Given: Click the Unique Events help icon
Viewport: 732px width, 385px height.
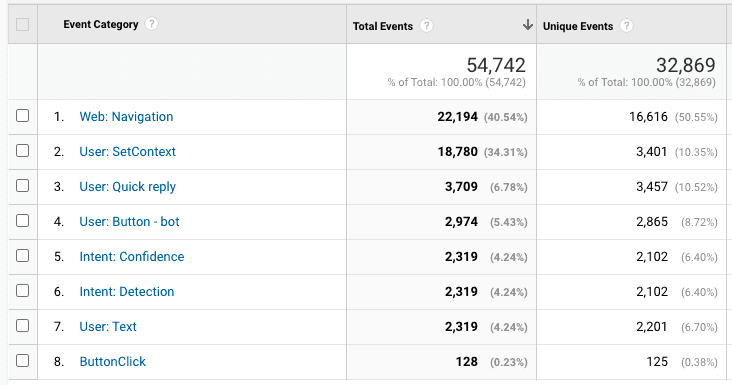Looking at the screenshot, I should tap(626, 25).
